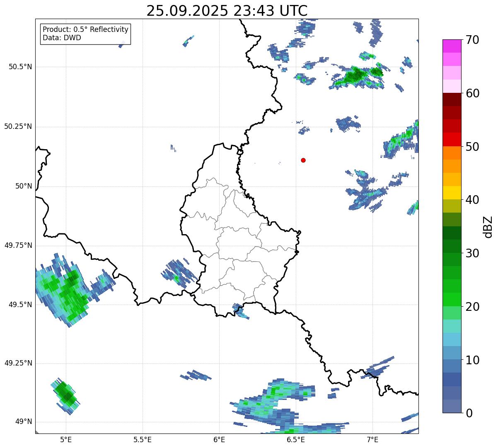The image size is (498, 448).
Task: Click the 5°E longitude label
Action: click(x=66, y=439)
